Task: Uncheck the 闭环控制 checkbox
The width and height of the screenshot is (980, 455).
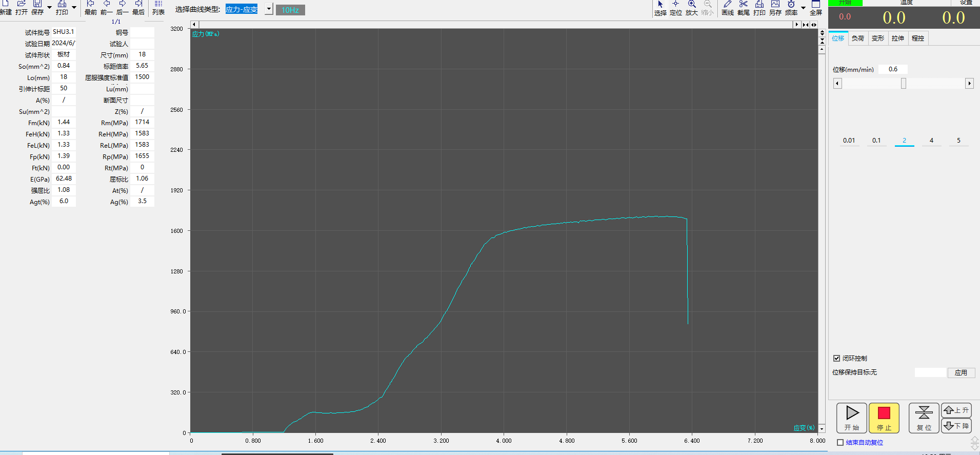Action: 837,359
